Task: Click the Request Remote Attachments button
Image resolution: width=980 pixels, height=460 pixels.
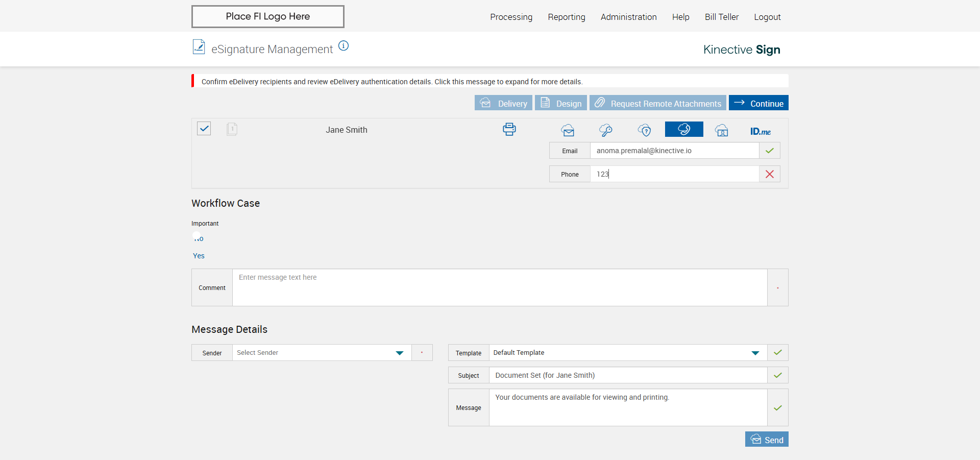Action: (658, 103)
